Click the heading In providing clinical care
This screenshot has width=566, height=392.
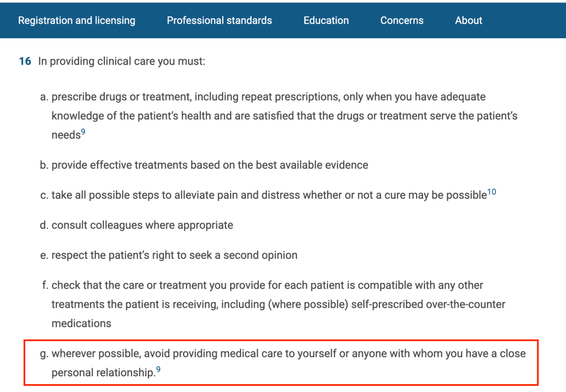122,61
